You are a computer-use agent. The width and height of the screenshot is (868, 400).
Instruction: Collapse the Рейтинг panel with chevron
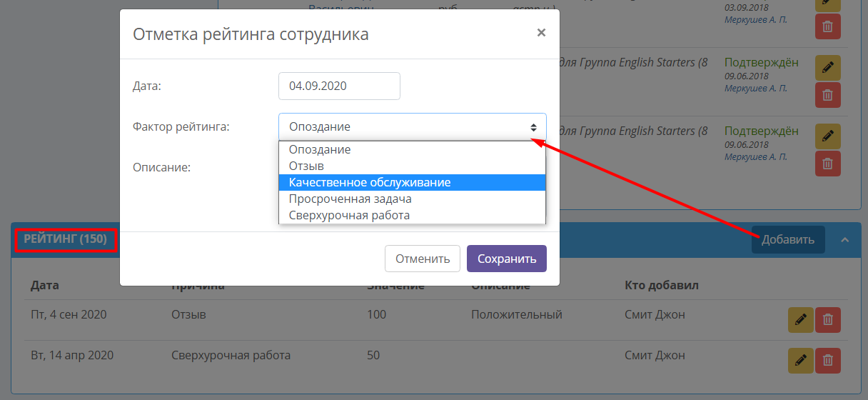pos(845,239)
